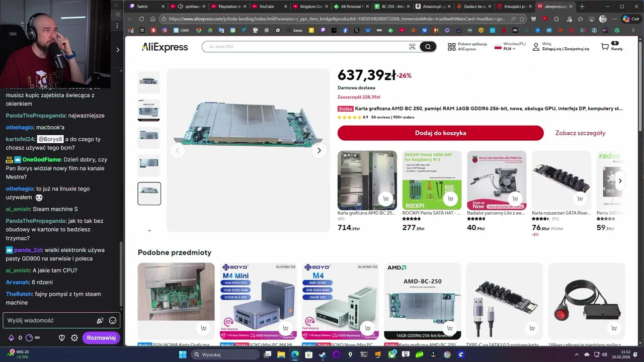Open Twitch chat settings gear
Image resolution: width=644 pixels, height=362 pixels.
pyautogui.click(x=74, y=338)
